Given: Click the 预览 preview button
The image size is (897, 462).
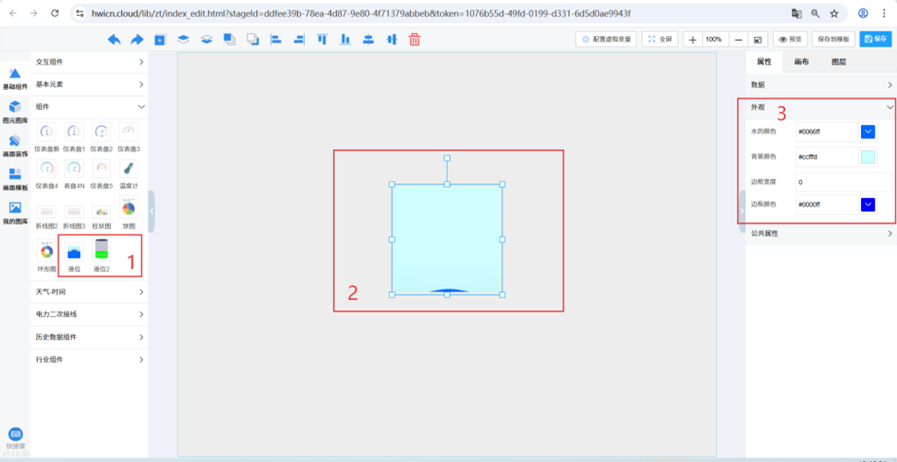Looking at the screenshot, I should tap(790, 39).
